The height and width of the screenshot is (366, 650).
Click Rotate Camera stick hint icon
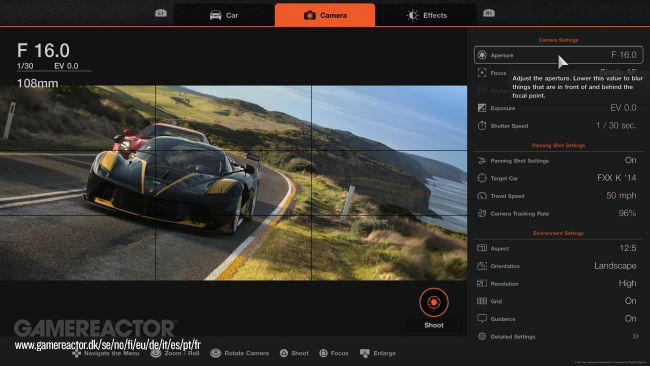216,353
